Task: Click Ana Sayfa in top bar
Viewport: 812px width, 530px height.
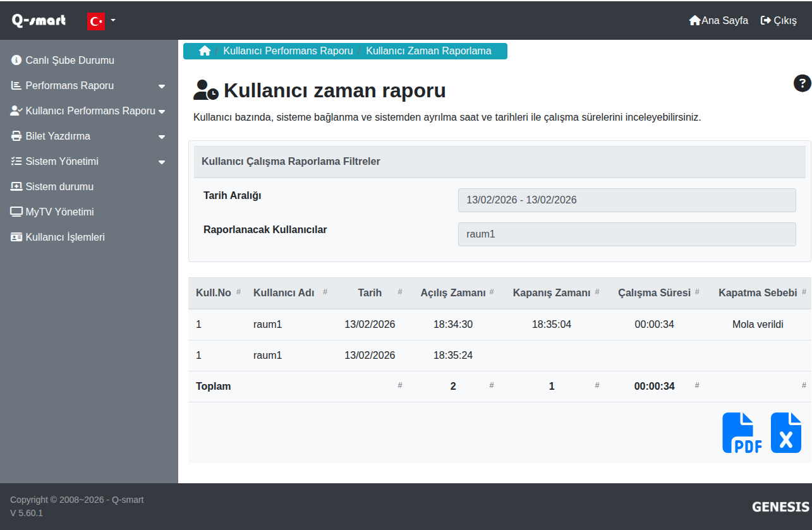Action: click(x=718, y=20)
